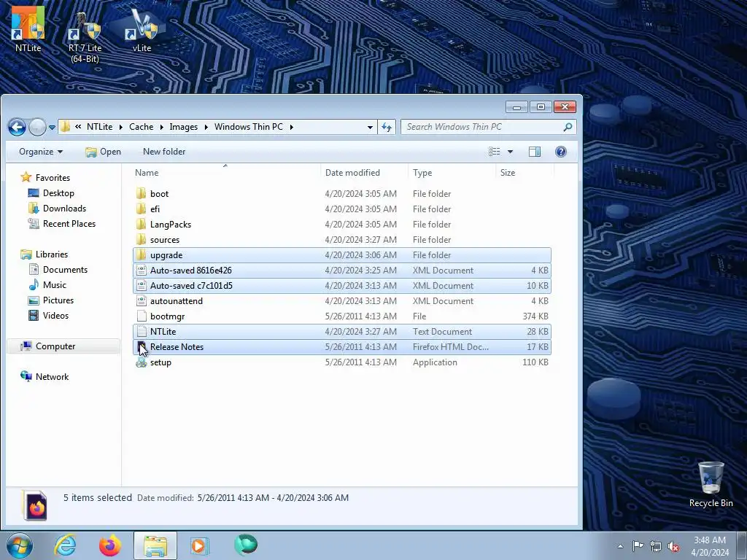Open recent pages dropdown beside navigation arrows

coord(52,127)
